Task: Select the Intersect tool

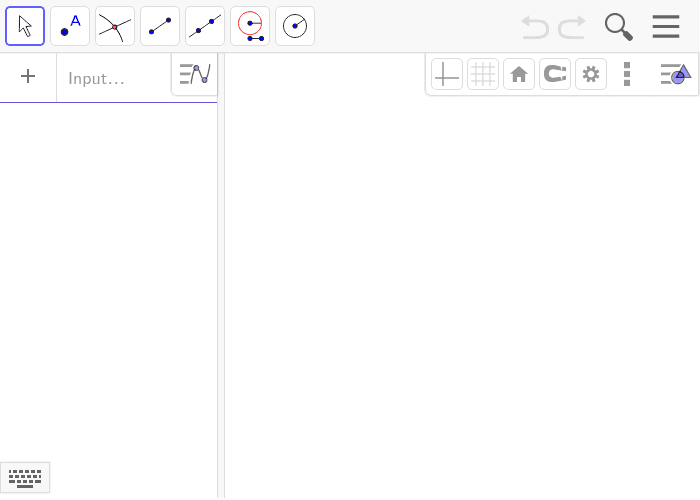Action: click(115, 26)
